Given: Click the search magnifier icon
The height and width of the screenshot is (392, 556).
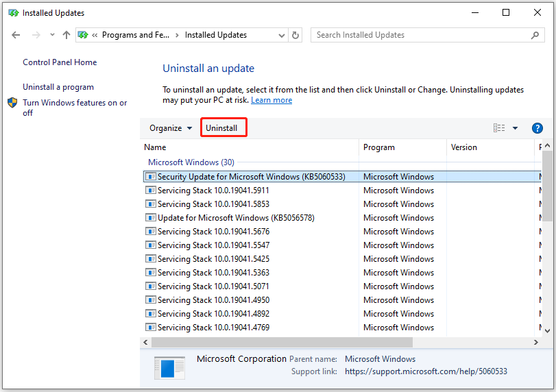Looking at the screenshot, I should (535, 35).
